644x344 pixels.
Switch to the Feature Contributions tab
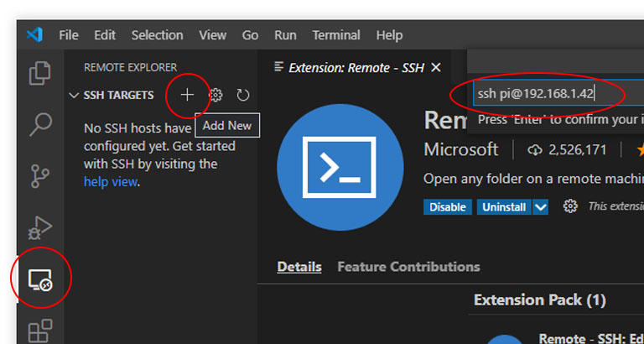click(x=408, y=267)
